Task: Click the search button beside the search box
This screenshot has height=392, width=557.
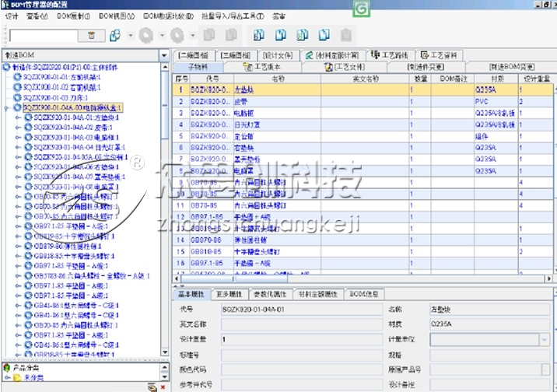Action: point(91,36)
